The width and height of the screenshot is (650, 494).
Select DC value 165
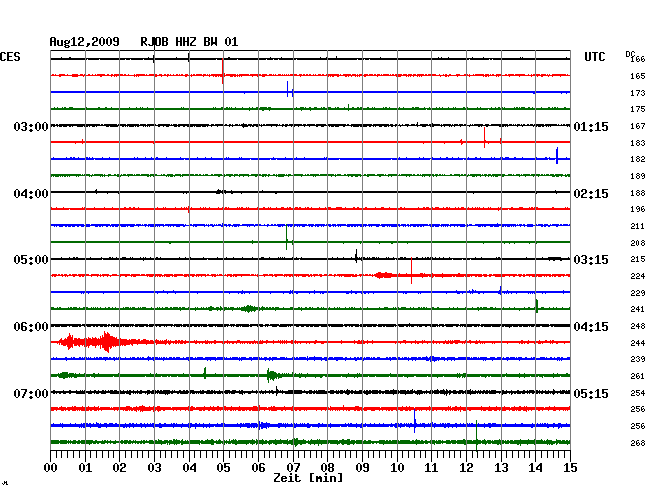(638, 76)
